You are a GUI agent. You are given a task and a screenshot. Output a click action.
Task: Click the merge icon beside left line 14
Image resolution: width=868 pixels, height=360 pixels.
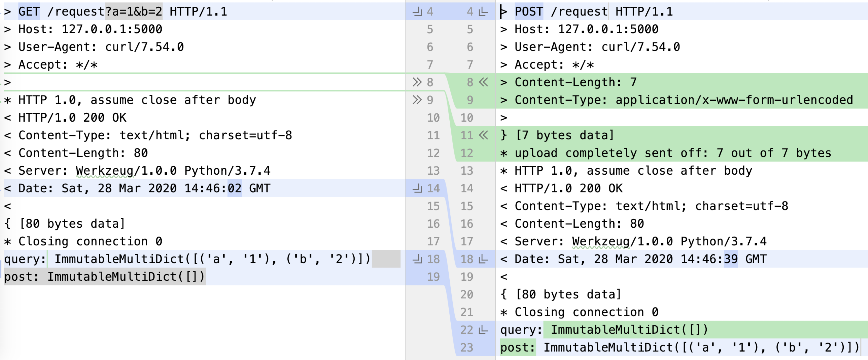418,188
